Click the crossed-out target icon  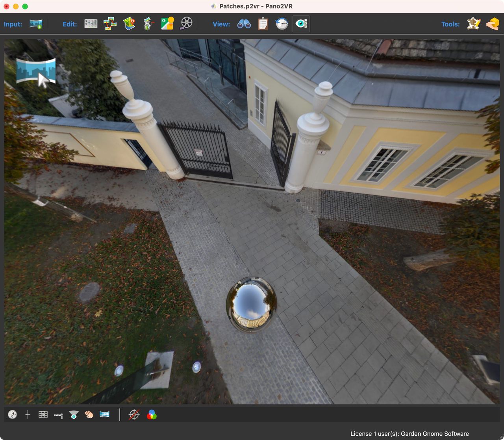[134, 414]
